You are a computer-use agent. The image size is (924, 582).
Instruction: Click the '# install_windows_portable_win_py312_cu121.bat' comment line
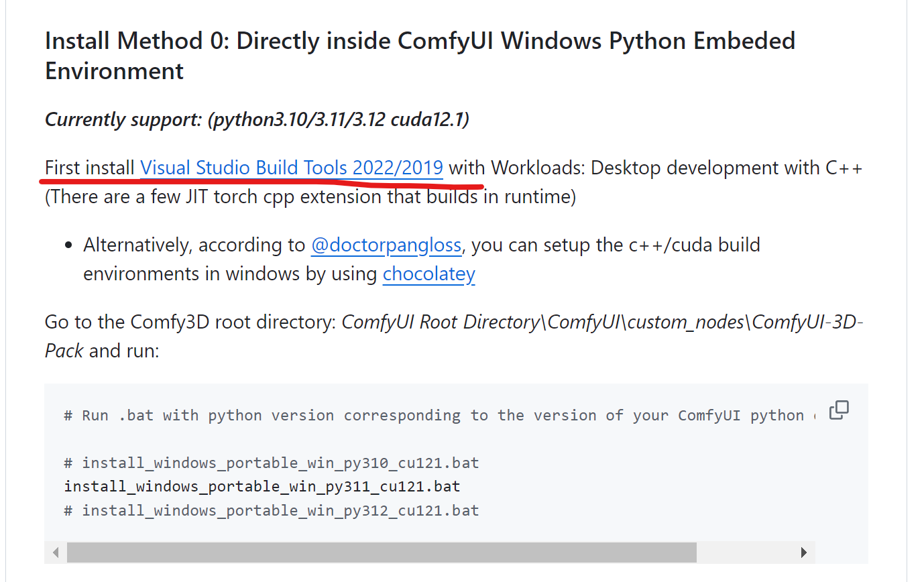(x=272, y=510)
